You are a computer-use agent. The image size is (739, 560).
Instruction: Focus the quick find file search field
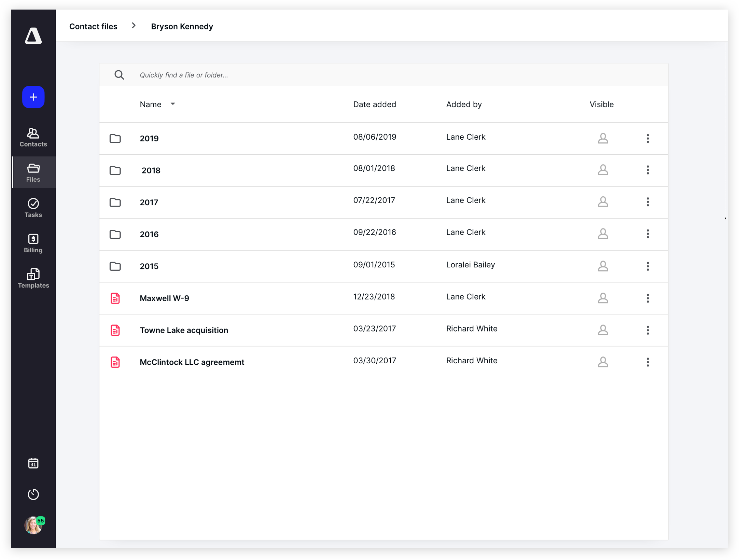[384, 75]
